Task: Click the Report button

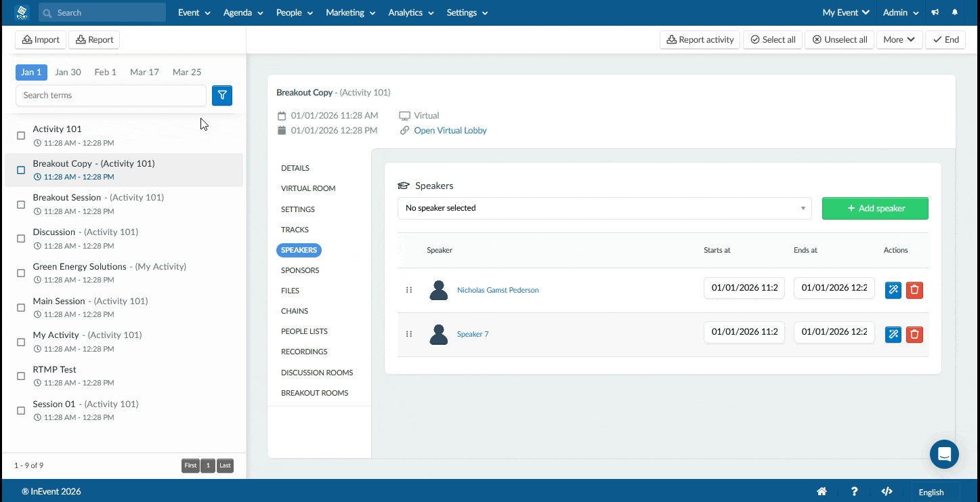Action: pos(94,40)
